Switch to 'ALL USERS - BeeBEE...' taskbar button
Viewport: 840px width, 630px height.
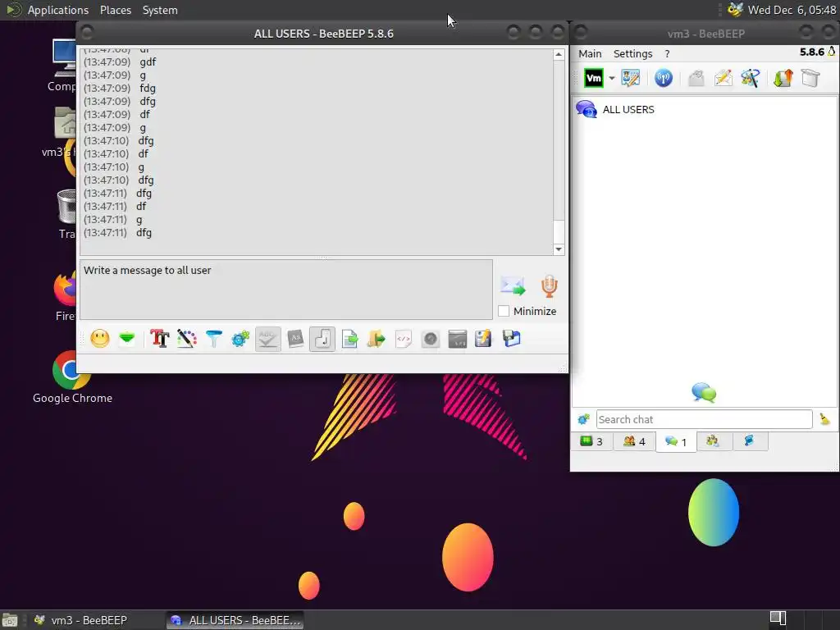pos(235,620)
